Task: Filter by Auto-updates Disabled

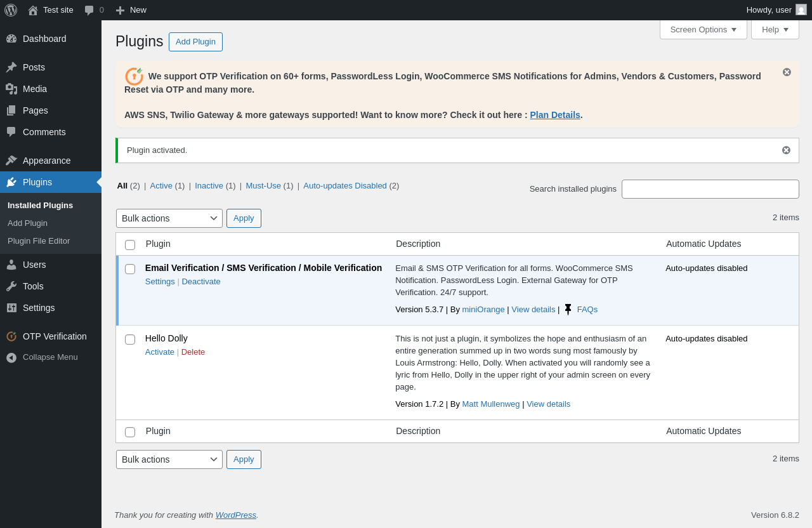Action: pyautogui.click(x=345, y=186)
